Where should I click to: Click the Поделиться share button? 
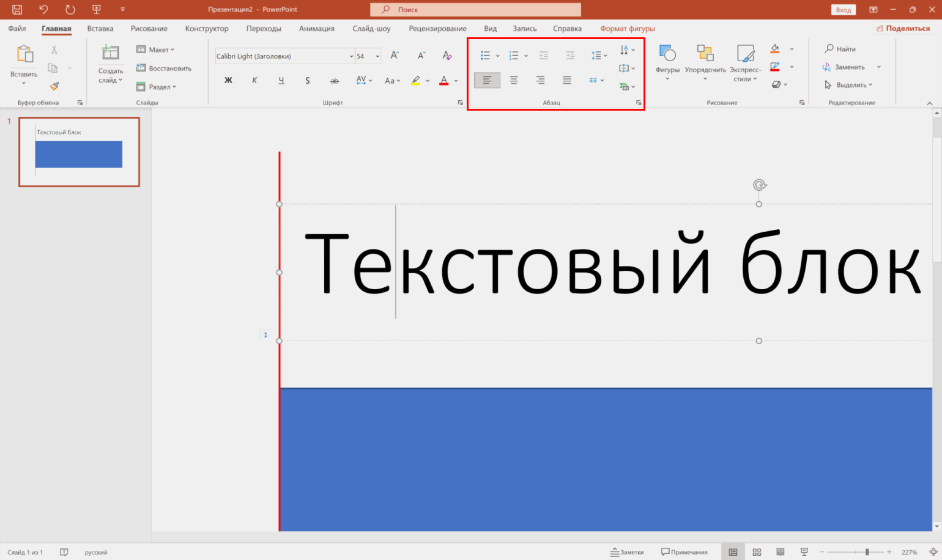pyautogui.click(x=903, y=29)
